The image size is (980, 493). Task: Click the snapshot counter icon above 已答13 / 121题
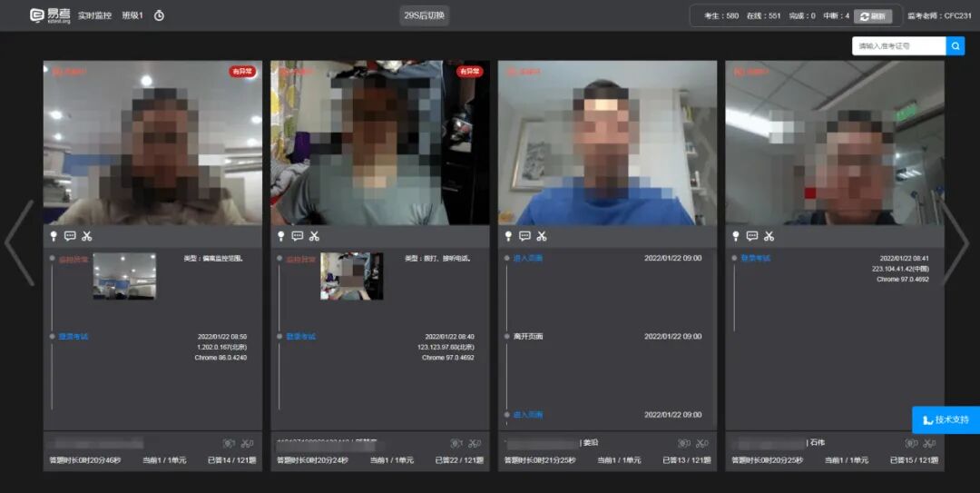click(x=684, y=444)
